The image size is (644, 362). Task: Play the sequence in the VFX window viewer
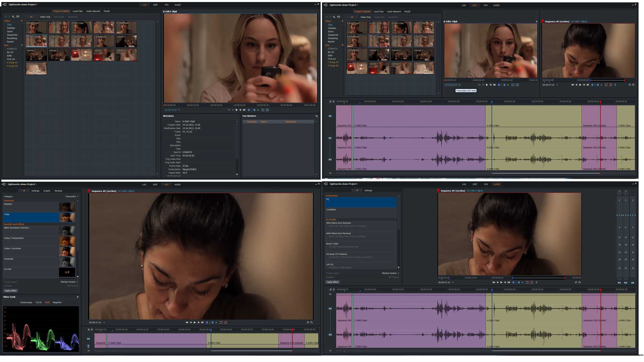point(195,322)
